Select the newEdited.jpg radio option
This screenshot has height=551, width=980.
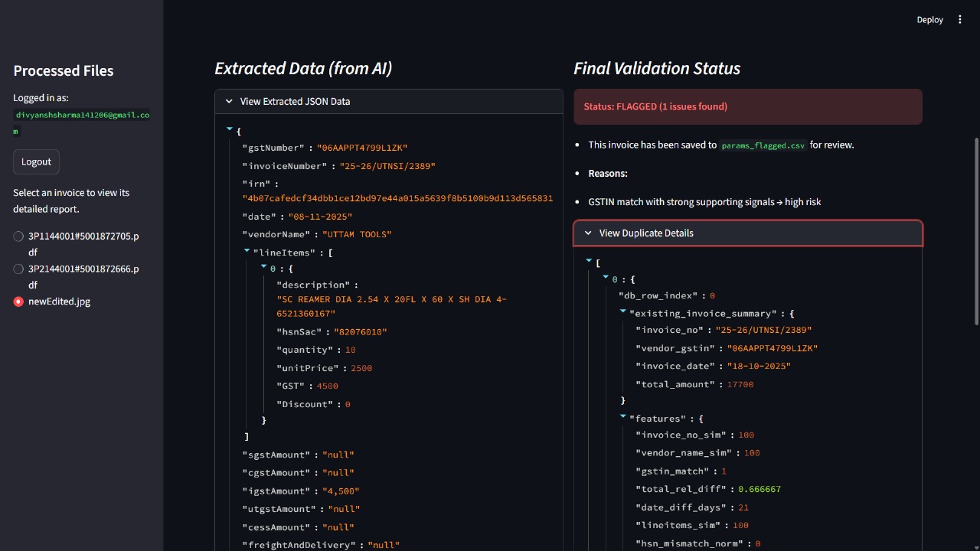[x=19, y=302]
